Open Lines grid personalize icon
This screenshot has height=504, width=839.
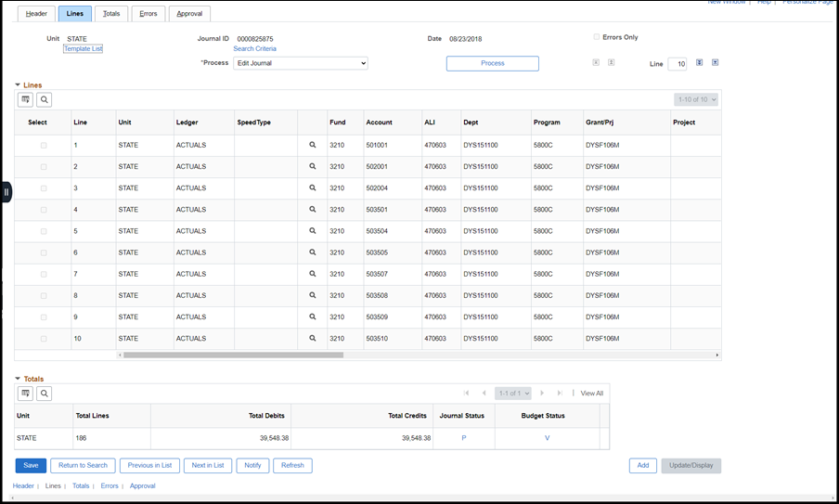[25, 99]
